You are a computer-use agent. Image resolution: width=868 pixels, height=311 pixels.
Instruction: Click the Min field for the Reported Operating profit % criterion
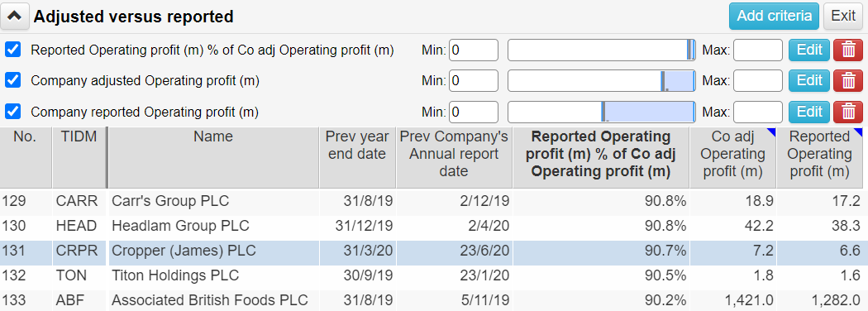pyautogui.click(x=474, y=50)
